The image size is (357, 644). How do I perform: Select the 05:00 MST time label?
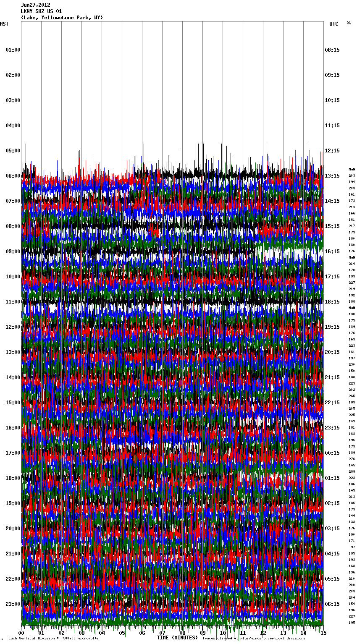[13, 151]
